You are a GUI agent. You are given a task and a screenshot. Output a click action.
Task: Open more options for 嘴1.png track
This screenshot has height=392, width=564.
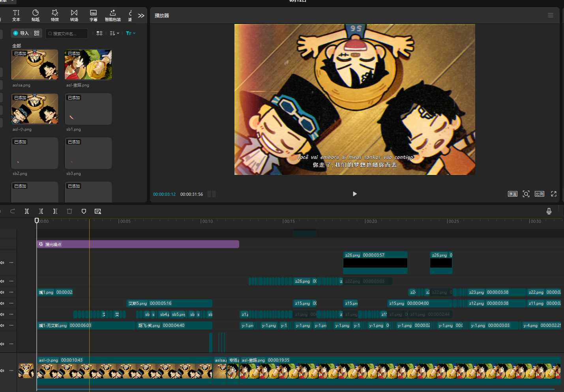click(x=11, y=292)
